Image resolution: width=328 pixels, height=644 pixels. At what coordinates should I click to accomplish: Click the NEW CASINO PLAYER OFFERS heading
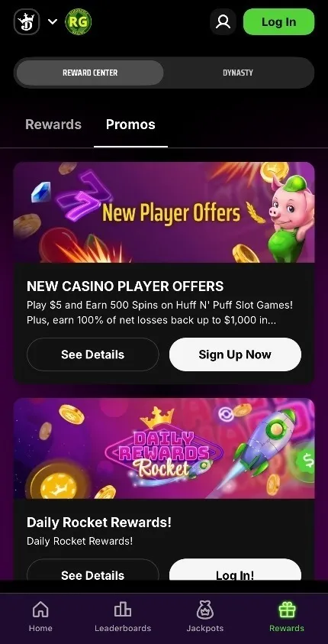click(125, 286)
